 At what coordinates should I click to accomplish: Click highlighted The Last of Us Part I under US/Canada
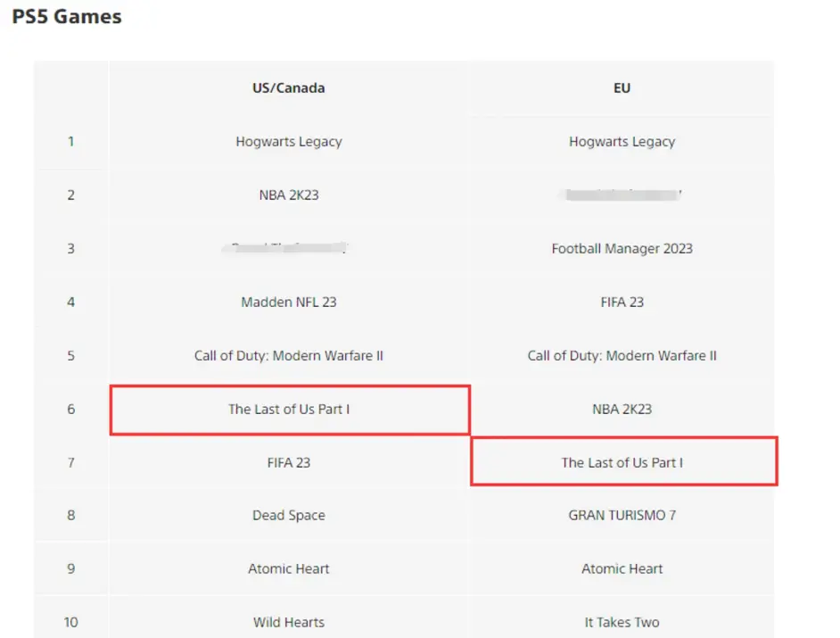pos(289,409)
